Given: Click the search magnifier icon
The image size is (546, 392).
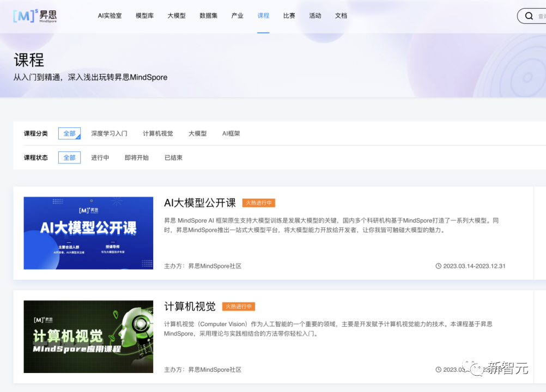Looking at the screenshot, I should pos(529,16).
